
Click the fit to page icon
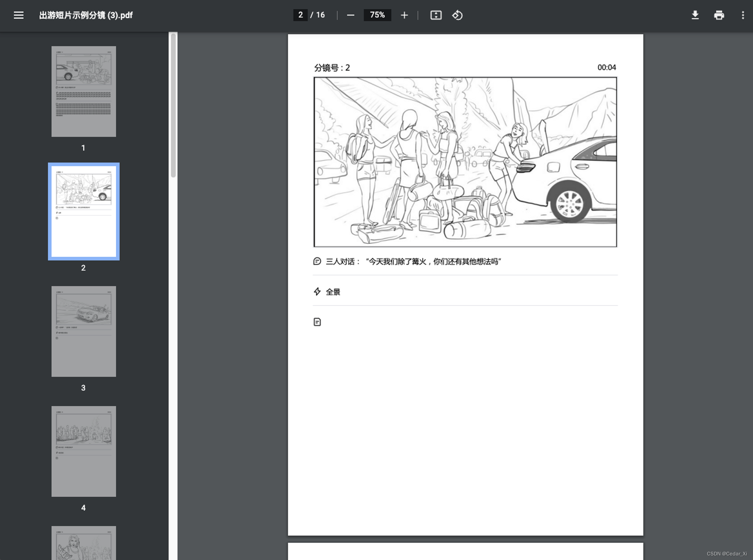coord(436,15)
